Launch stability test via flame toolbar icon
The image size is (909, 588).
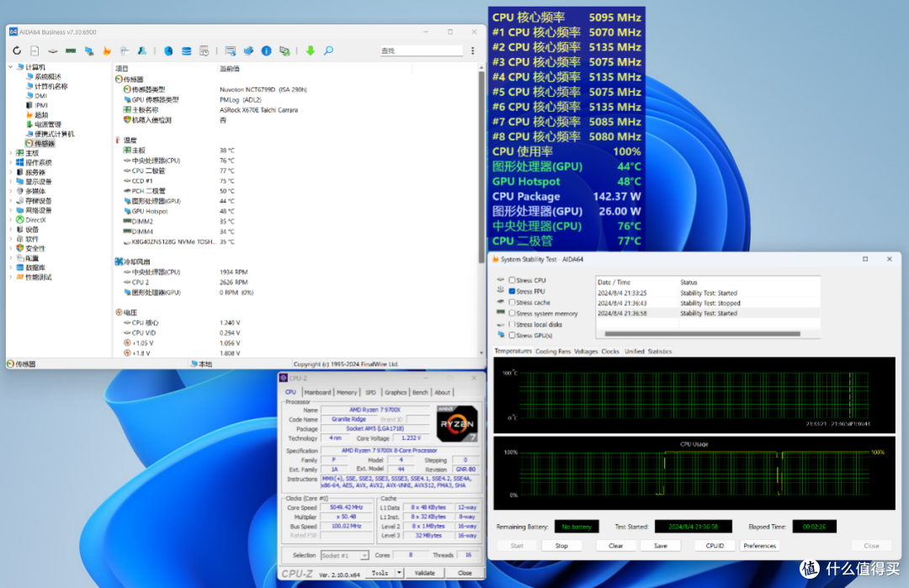(x=107, y=51)
